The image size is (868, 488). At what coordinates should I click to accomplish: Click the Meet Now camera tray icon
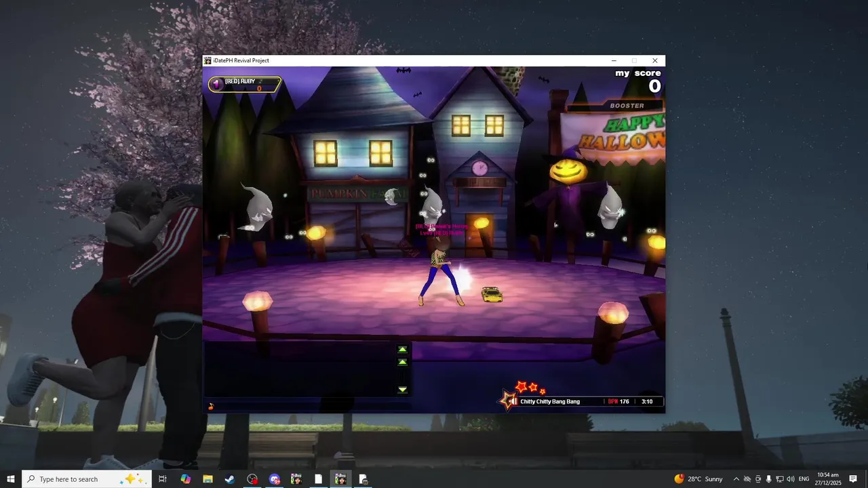tap(758, 479)
